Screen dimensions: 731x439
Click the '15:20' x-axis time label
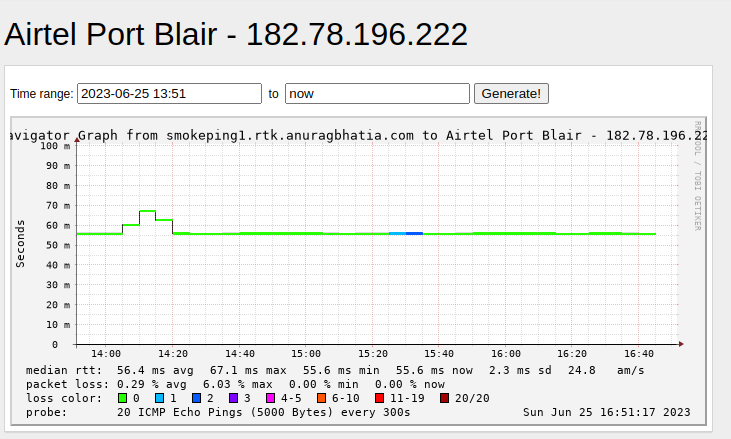click(x=372, y=354)
